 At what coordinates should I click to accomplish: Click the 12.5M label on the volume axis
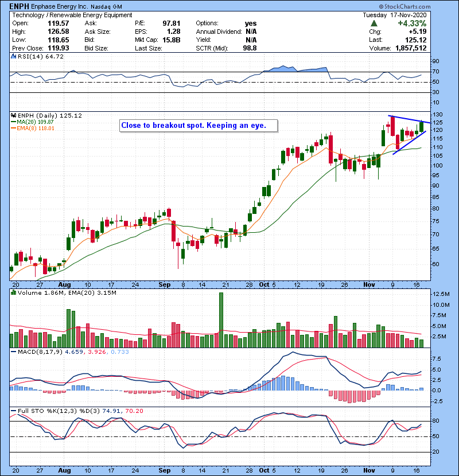point(441,294)
